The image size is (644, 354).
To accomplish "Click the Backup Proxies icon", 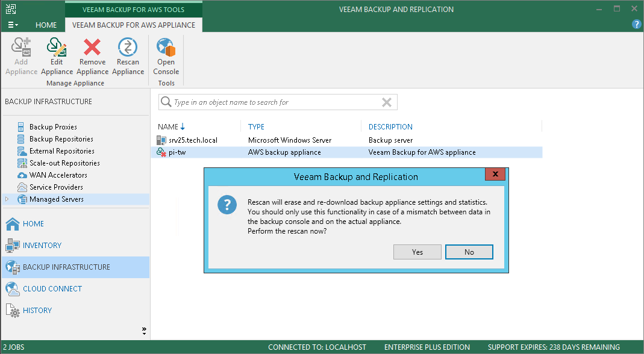I will (21, 127).
